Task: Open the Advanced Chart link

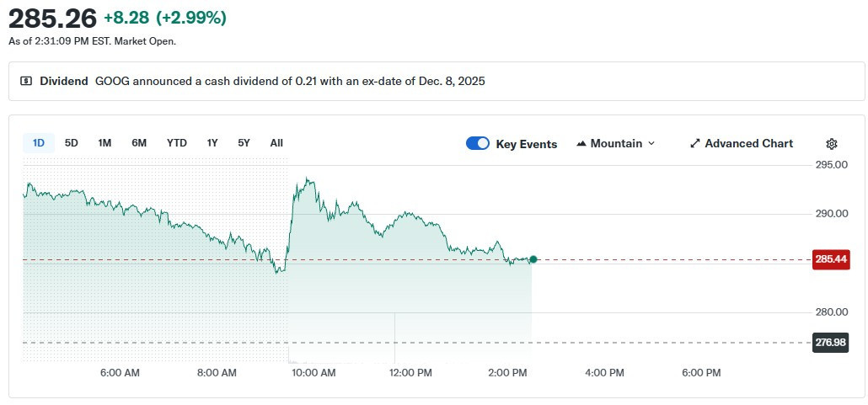Action: (748, 144)
